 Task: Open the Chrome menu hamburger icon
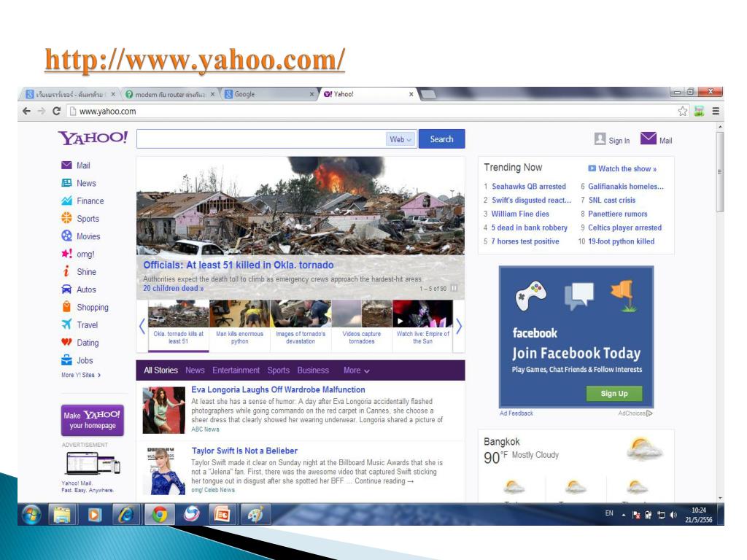click(x=716, y=111)
